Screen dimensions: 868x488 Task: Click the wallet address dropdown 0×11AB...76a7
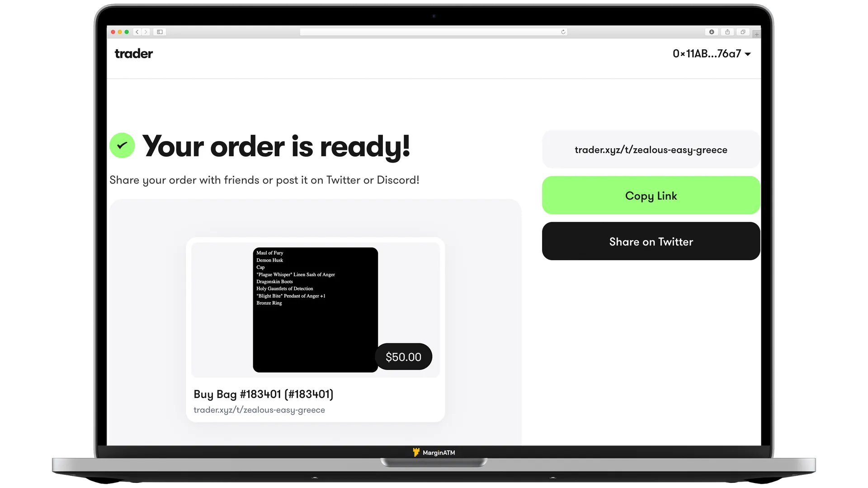(710, 54)
